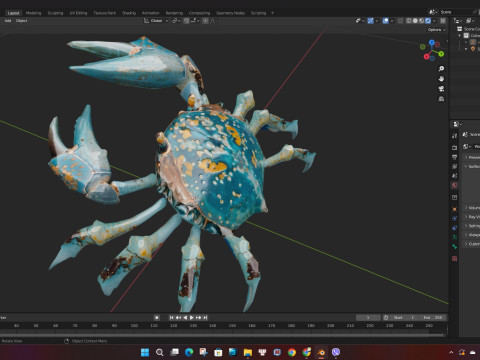The image size is (480, 360).
Task: Open the World properties tab
Action: click(x=454, y=185)
